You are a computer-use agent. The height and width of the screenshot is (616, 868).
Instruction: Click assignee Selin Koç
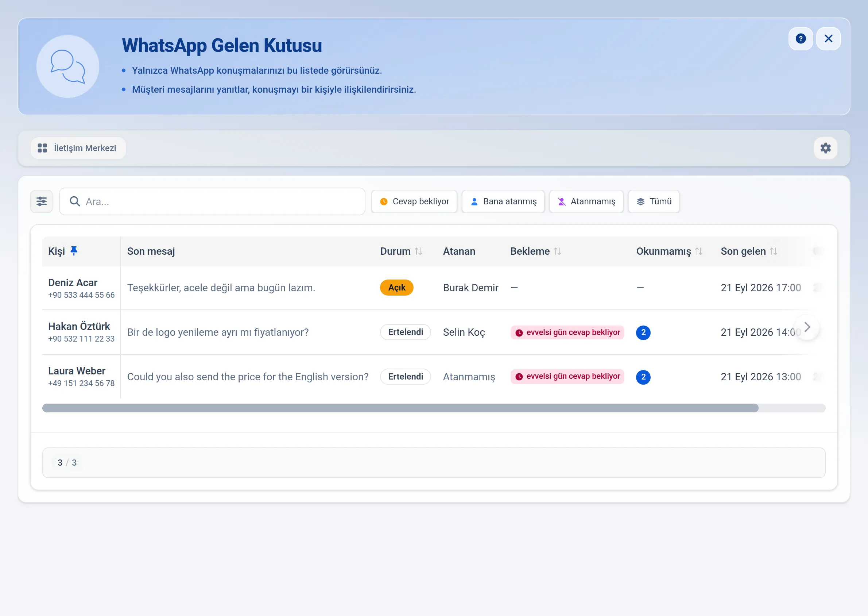coord(464,332)
